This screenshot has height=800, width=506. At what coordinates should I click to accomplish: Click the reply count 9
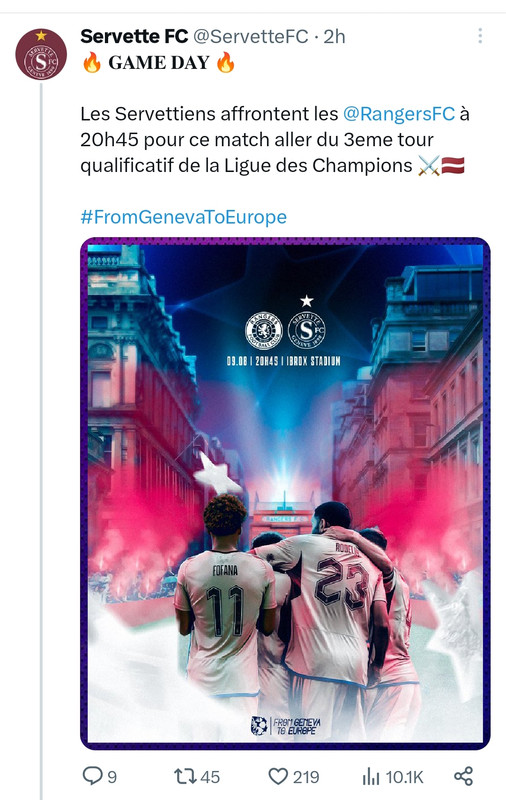pyautogui.click(x=112, y=777)
